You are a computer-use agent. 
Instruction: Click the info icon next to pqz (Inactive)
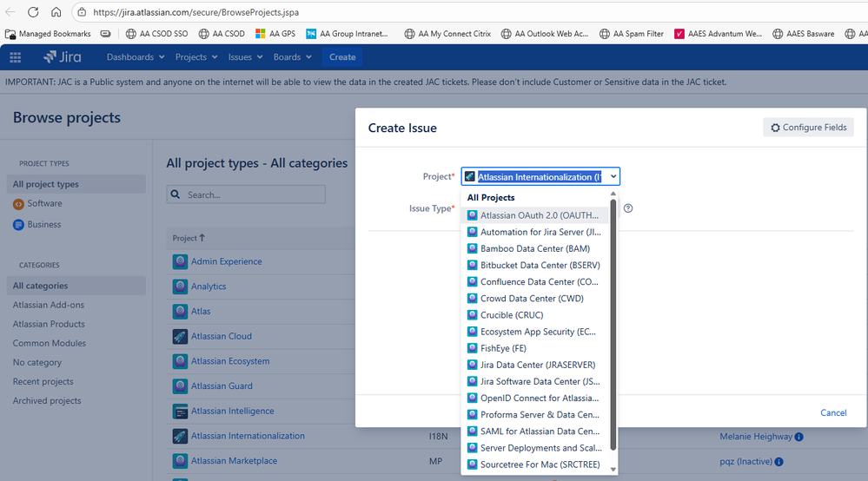click(779, 462)
